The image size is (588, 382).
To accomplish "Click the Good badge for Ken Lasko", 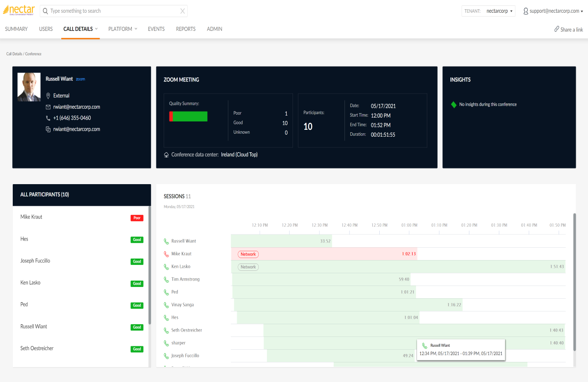I will [137, 284].
